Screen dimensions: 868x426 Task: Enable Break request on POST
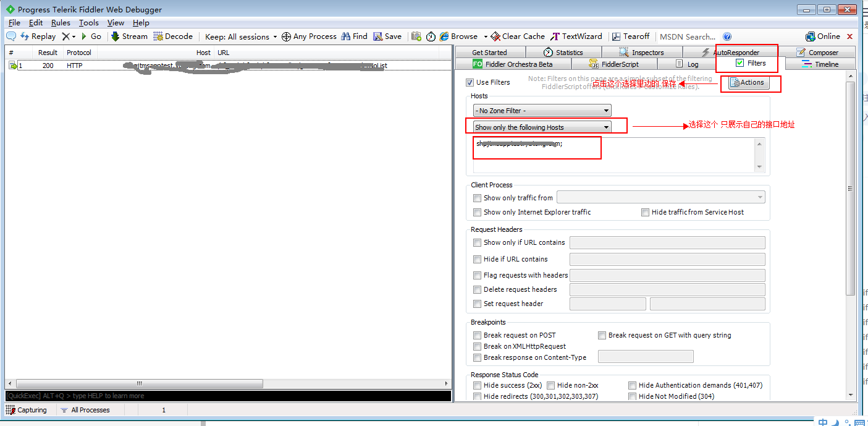477,335
